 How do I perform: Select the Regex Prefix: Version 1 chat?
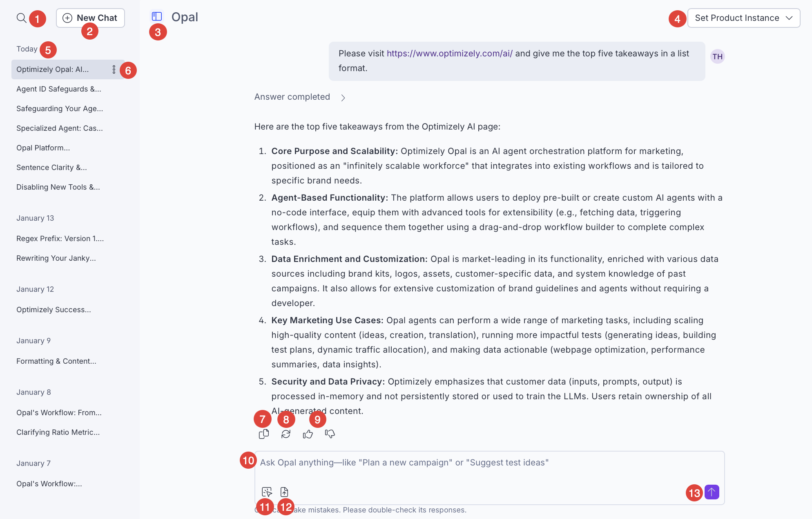click(60, 239)
